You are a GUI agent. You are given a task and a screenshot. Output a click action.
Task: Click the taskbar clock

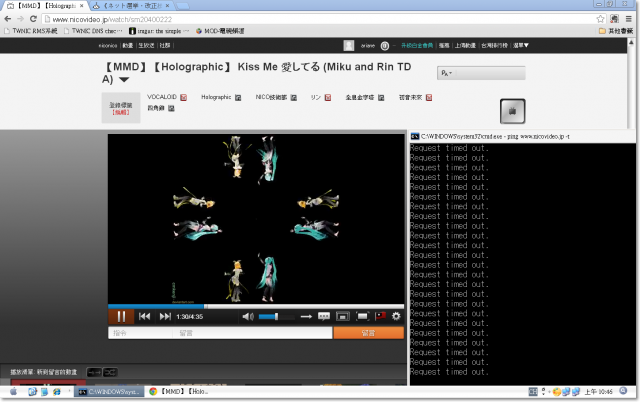pyautogui.click(x=598, y=392)
